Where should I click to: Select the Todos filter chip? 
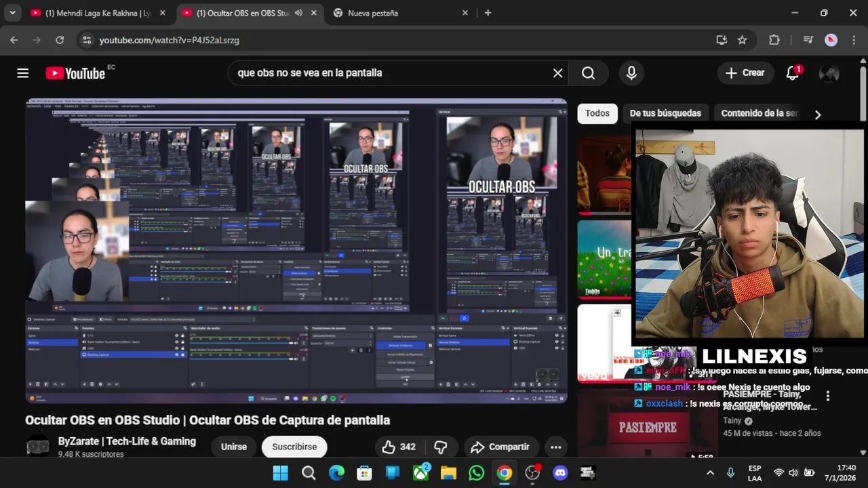[597, 113]
